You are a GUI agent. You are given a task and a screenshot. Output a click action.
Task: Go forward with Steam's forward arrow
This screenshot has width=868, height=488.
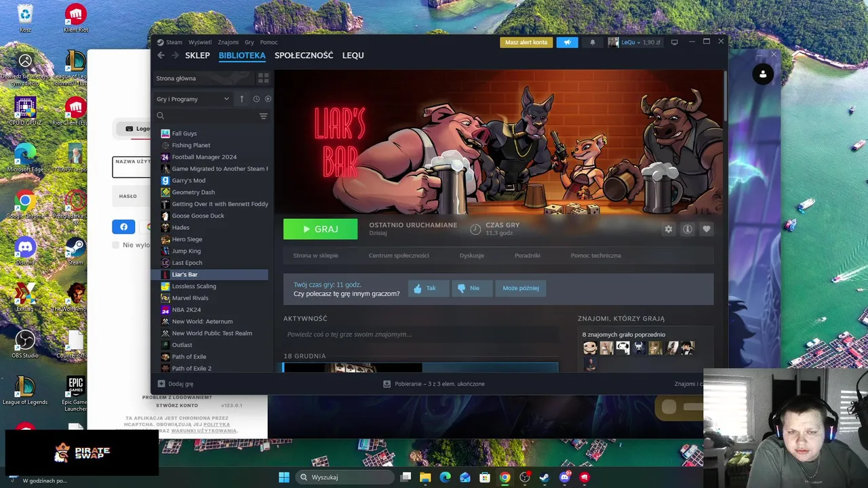[175, 56]
